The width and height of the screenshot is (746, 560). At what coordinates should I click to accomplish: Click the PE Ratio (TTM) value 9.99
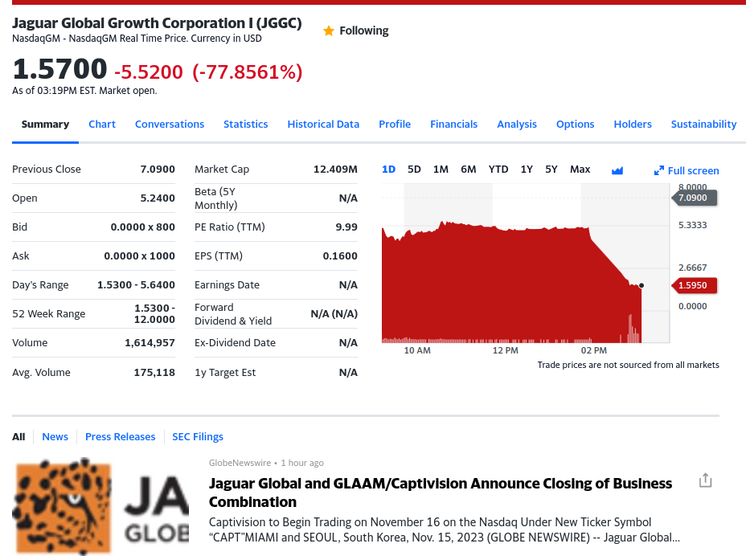(346, 227)
